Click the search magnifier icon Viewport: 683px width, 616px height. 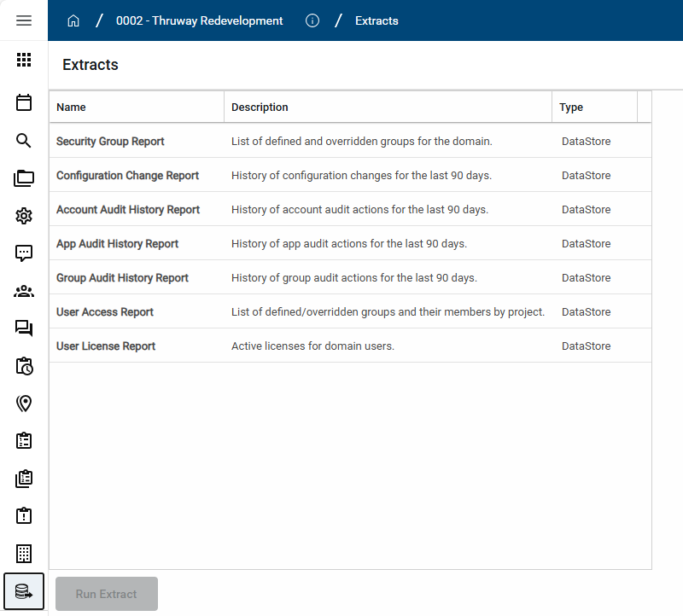click(x=24, y=141)
